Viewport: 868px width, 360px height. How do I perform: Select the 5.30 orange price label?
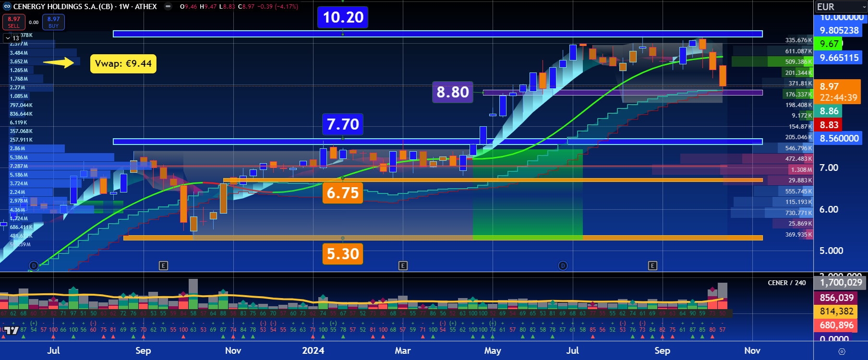click(343, 253)
